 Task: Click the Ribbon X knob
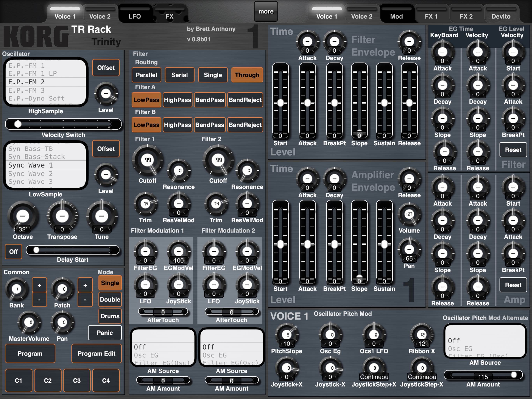pyautogui.click(x=422, y=335)
